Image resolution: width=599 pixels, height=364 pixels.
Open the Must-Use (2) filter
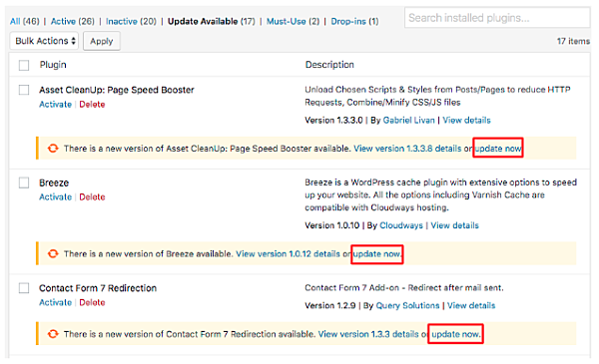293,21
